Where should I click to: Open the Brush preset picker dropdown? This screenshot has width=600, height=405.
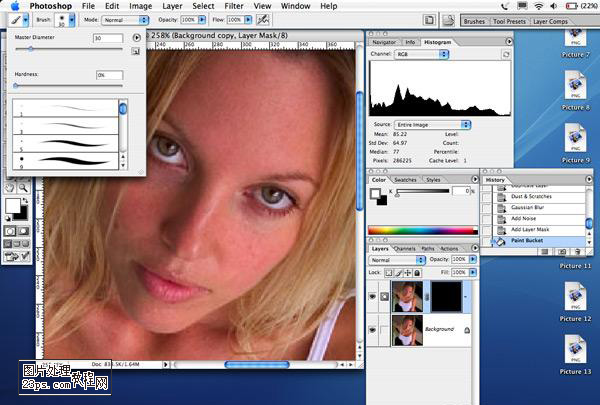72,20
